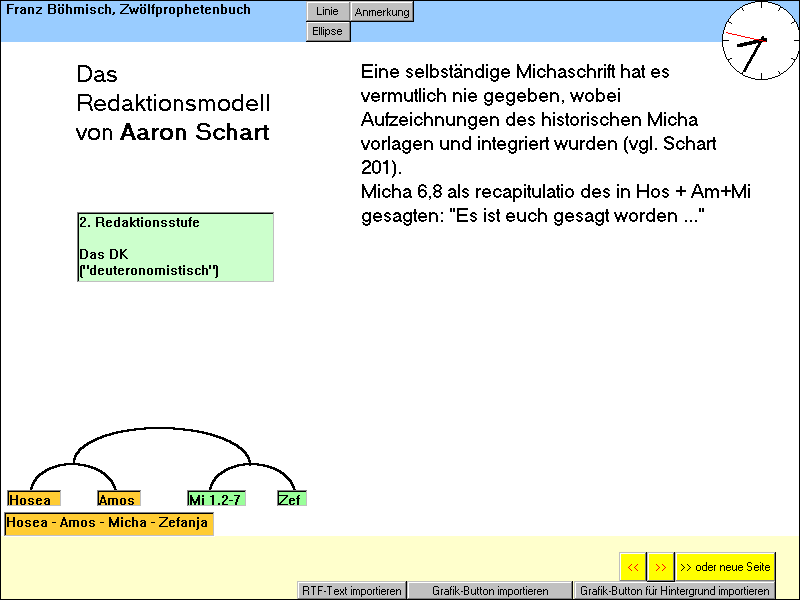Click the green '2. Redaktionsstufe' text box

[x=175, y=246]
